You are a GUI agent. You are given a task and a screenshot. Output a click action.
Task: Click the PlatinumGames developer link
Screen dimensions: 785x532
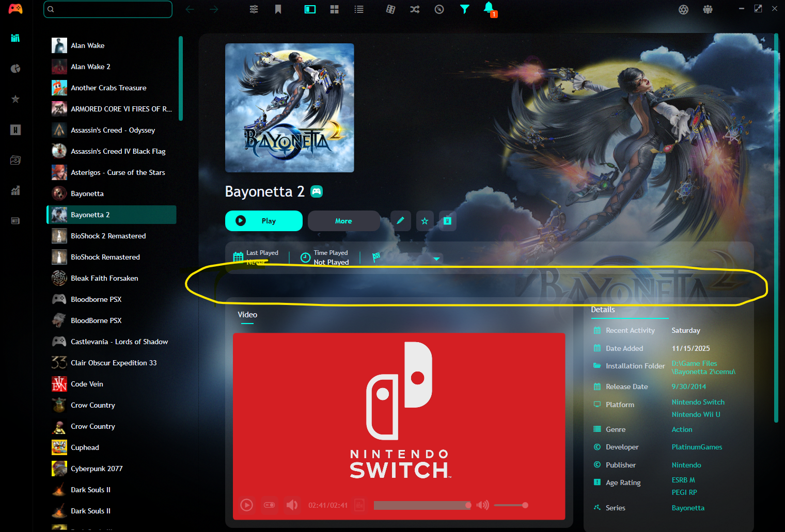click(697, 447)
